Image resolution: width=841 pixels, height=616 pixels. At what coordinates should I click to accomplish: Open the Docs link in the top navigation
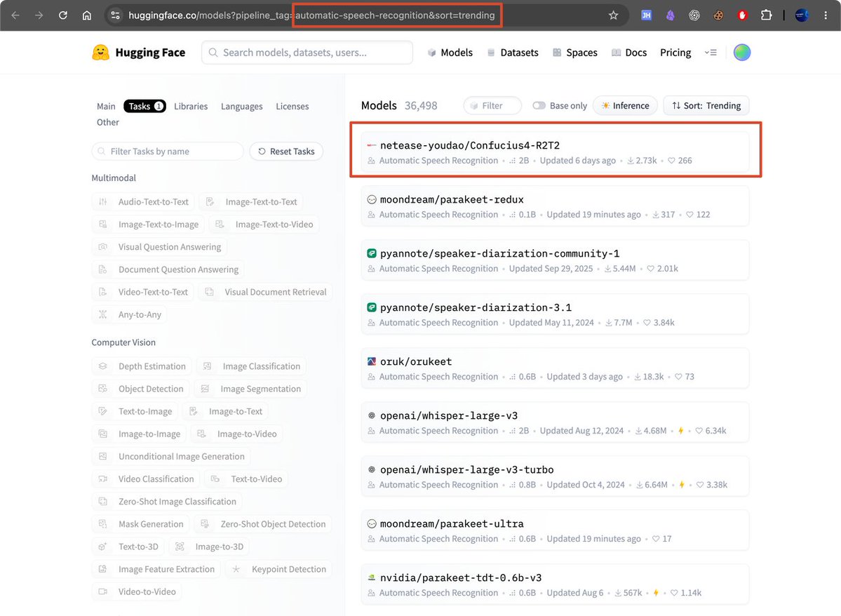point(629,53)
